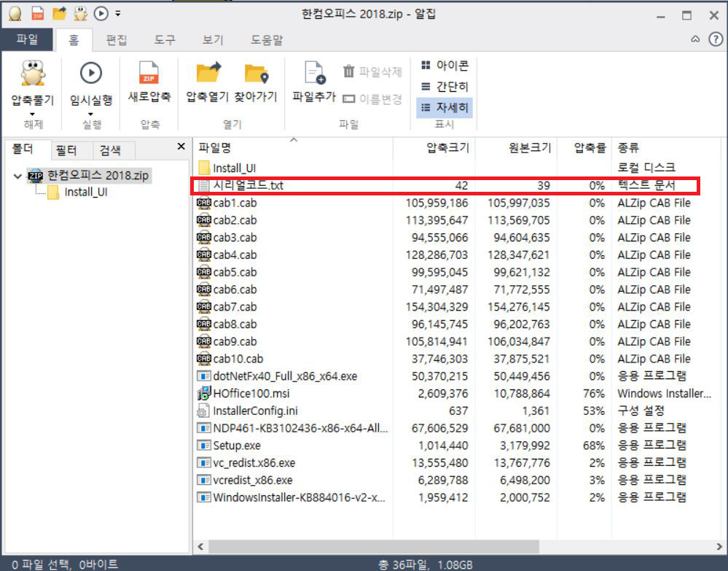Select the cab4.cab file icon
The width and height of the screenshot is (728, 571).
pos(204,255)
